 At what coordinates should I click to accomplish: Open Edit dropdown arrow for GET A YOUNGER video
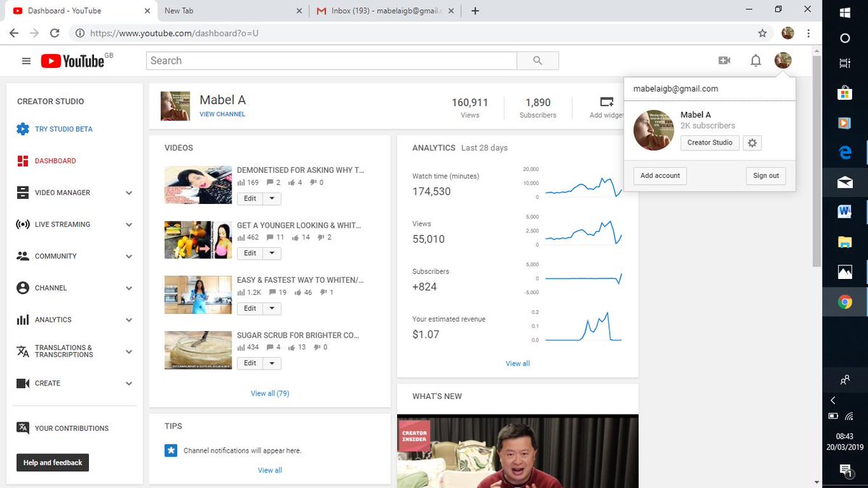point(272,253)
